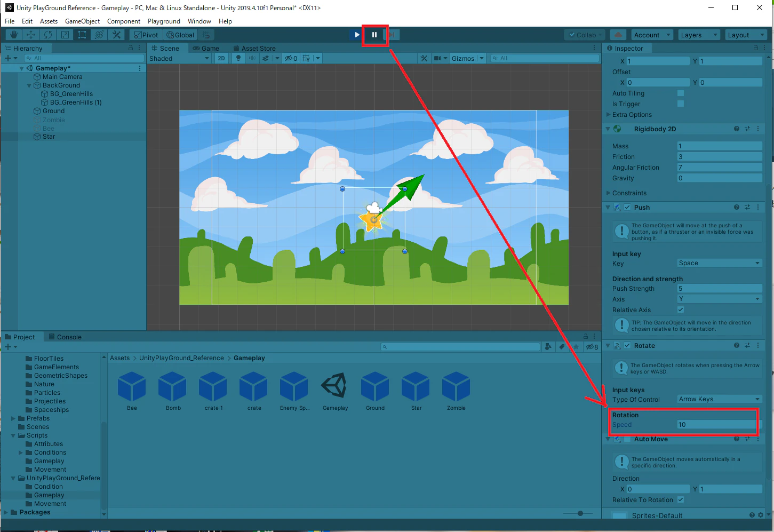Open the Playground menu

pos(164,21)
